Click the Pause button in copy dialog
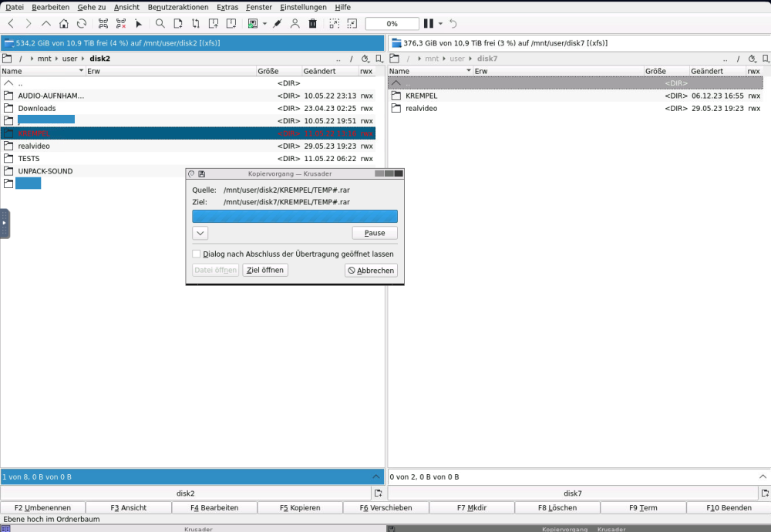Screen dimensions: 771x532 [x=375, y=233]
